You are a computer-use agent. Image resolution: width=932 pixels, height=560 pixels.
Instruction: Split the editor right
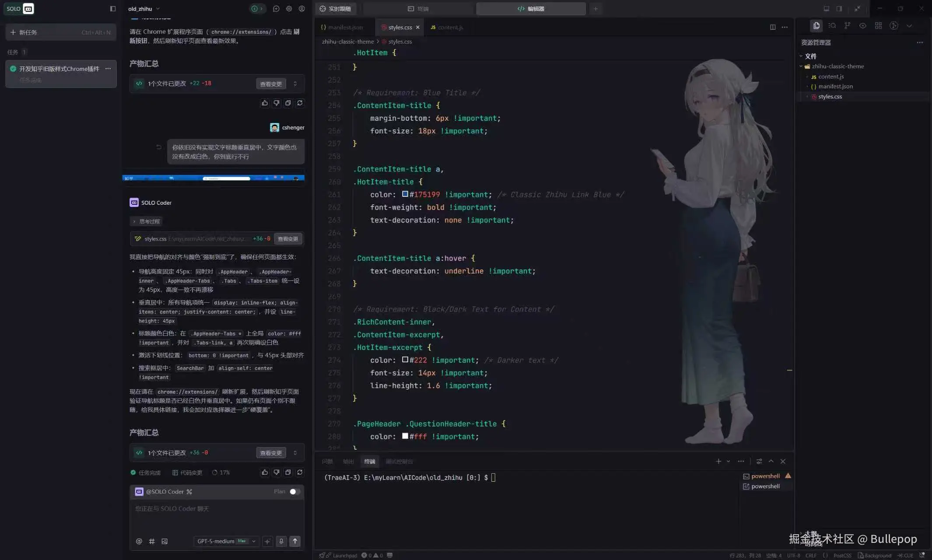pyautogui.click(x=773, y=27)
